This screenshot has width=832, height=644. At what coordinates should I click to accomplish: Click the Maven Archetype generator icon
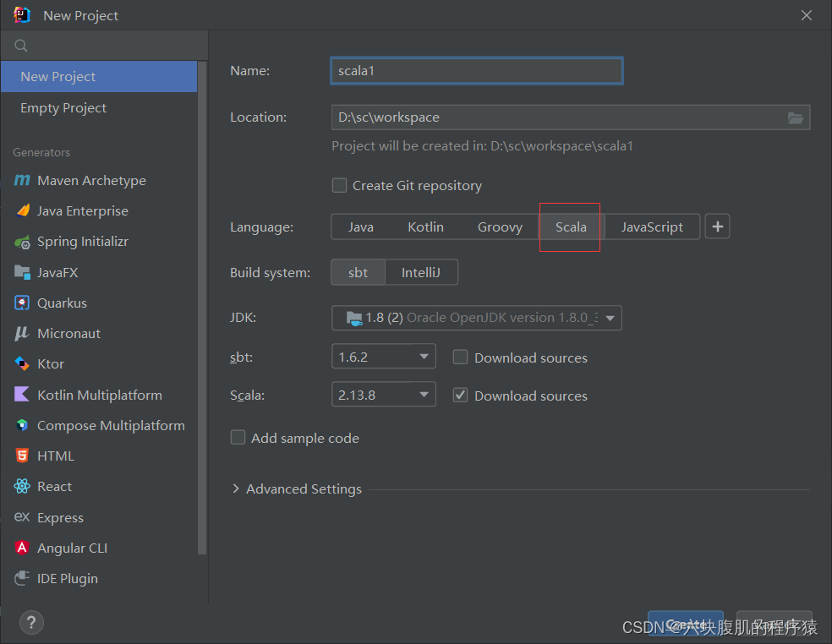[x=22, y=180]
